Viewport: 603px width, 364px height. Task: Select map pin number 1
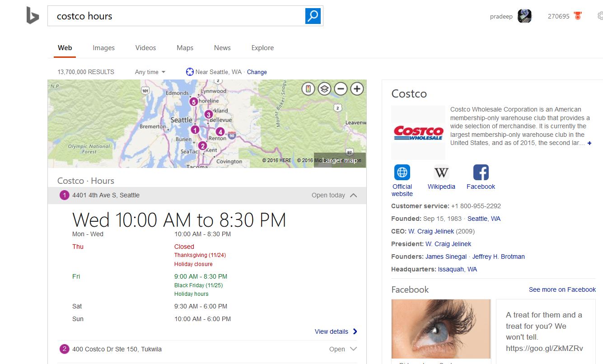pyautogui.click(x=195, y=130)
